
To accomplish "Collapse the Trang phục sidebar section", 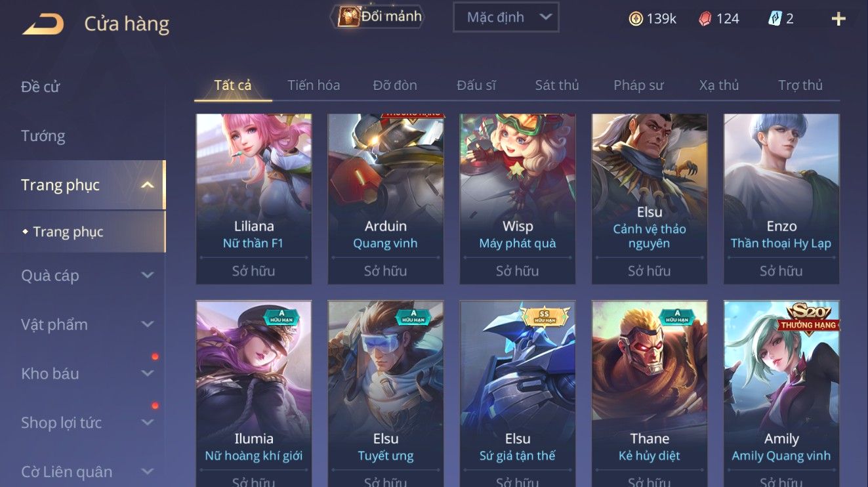I will click(x=148, y=185).
